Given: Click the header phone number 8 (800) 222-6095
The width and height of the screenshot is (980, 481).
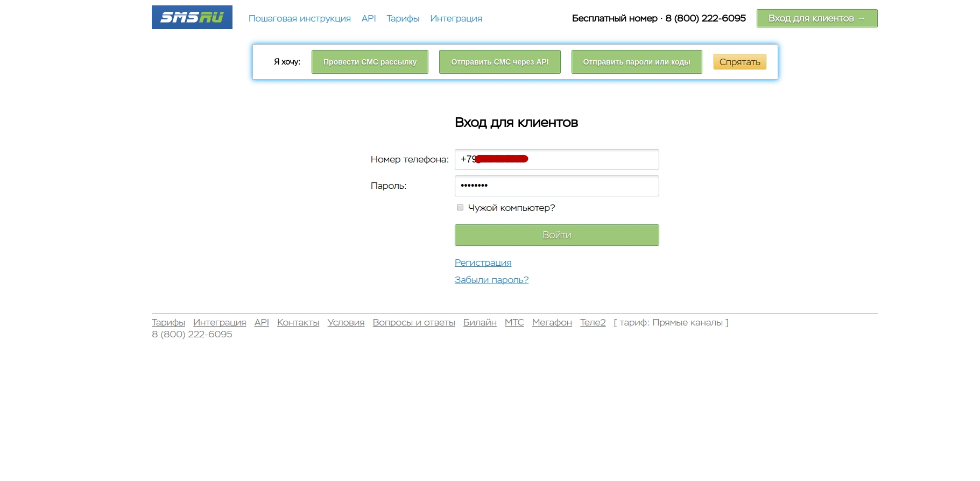Looking at the screenshot, I should [x=706, y=18].
